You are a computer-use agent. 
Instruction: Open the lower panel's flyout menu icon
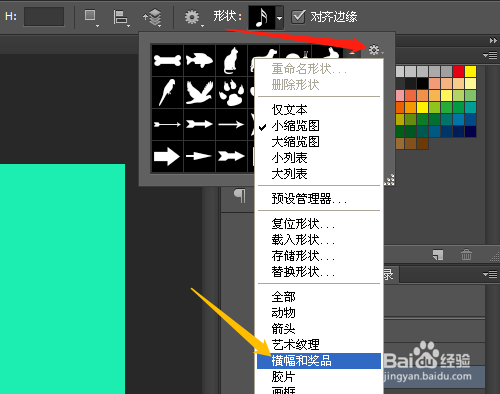click(x=490, y=274)
